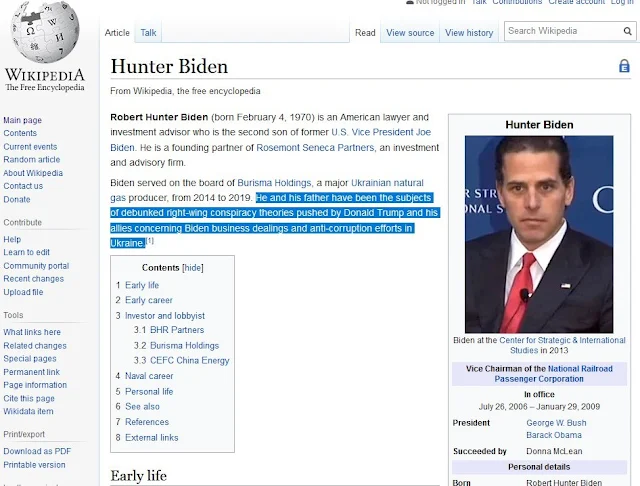Click Printable version link
Viewport: 640px width, 486px height.
(34, 465)
